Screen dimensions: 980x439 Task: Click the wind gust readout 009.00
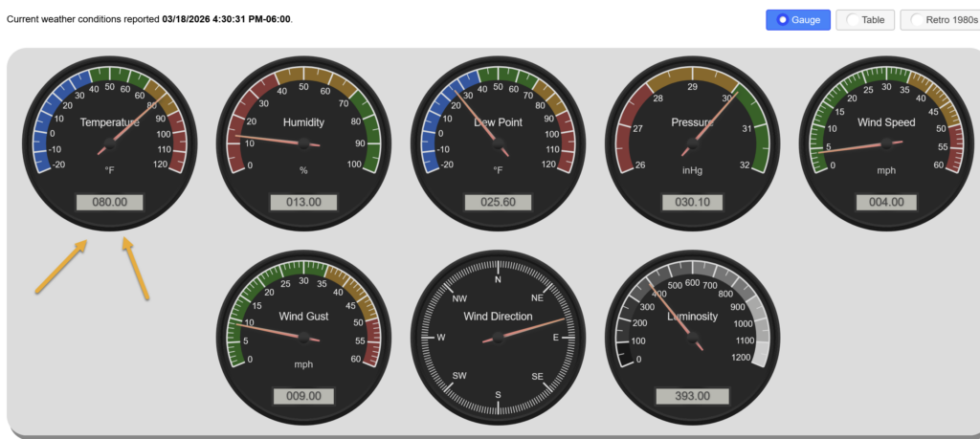(x=303, y=396)
